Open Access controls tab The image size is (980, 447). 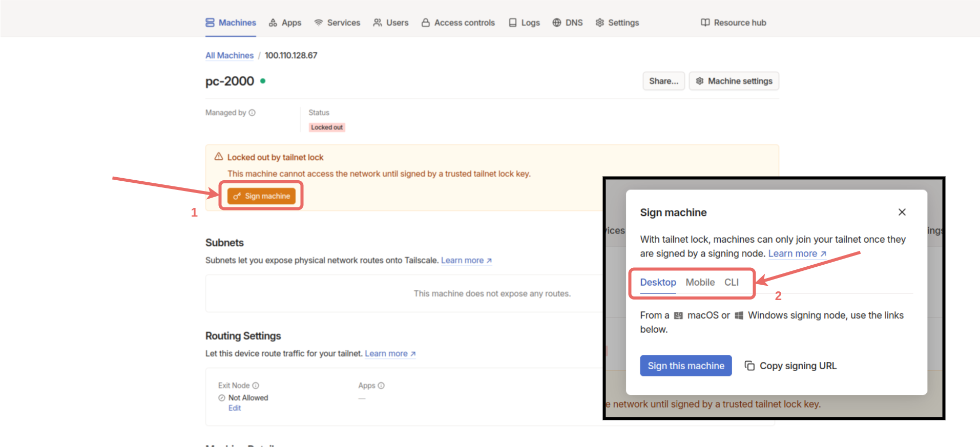(x=458, y=23)
